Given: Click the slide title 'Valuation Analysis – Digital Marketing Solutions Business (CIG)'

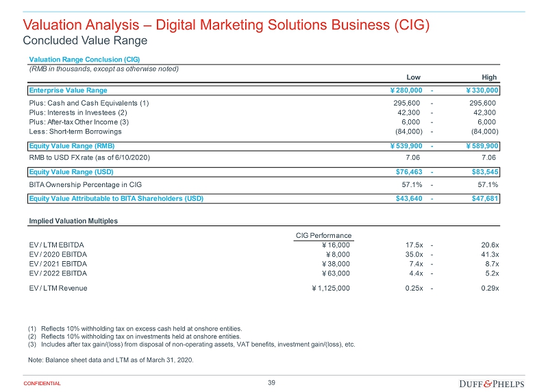Looking at the screenshot, I should point(226,25).
